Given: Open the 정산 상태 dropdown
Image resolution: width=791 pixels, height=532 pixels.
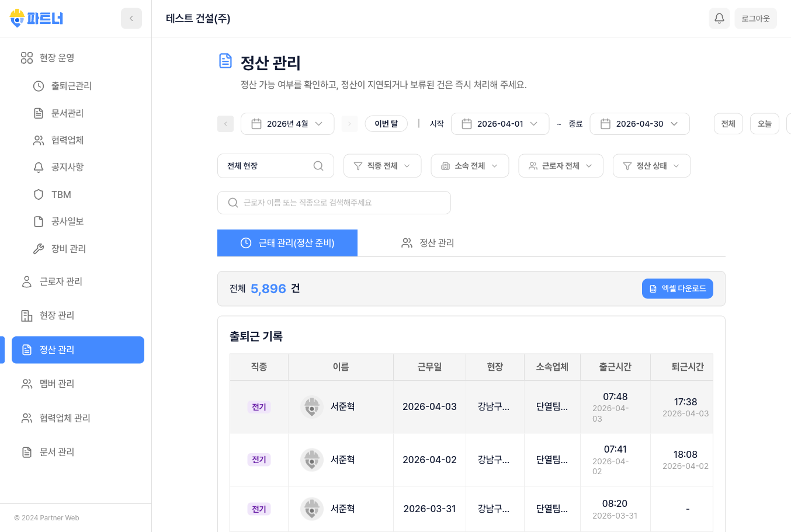Looking at the screenshot, I should (651, 165).
